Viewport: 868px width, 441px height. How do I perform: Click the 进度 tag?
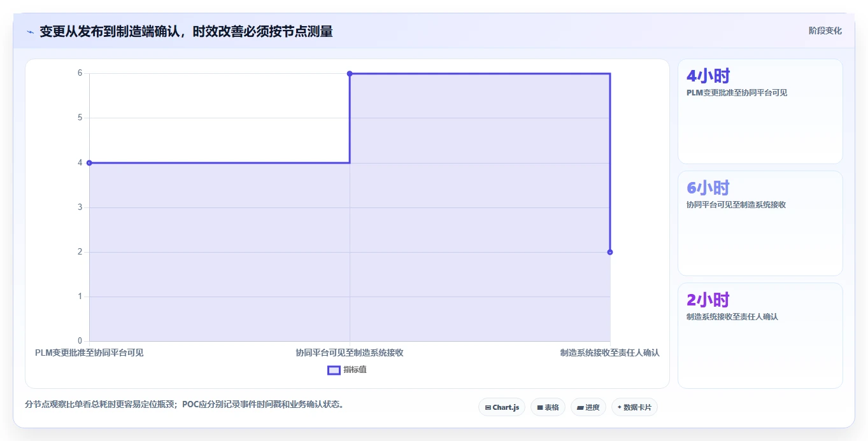tap(588, 407)
